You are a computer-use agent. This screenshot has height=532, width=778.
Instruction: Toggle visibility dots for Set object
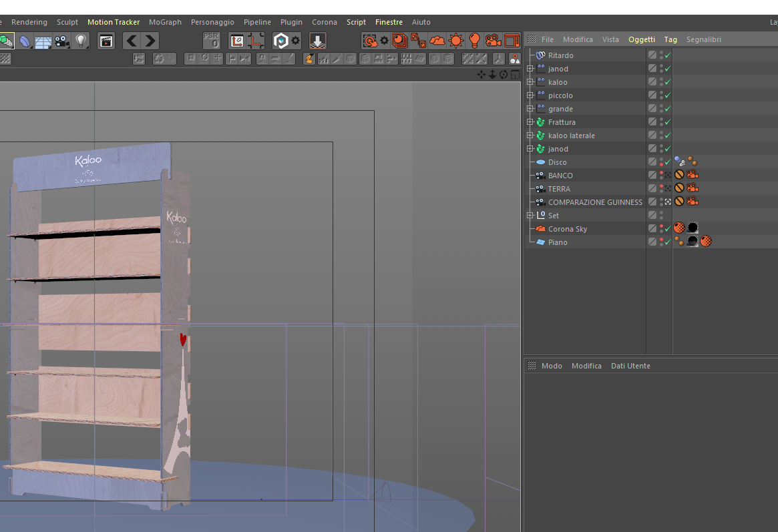[661, 216]
